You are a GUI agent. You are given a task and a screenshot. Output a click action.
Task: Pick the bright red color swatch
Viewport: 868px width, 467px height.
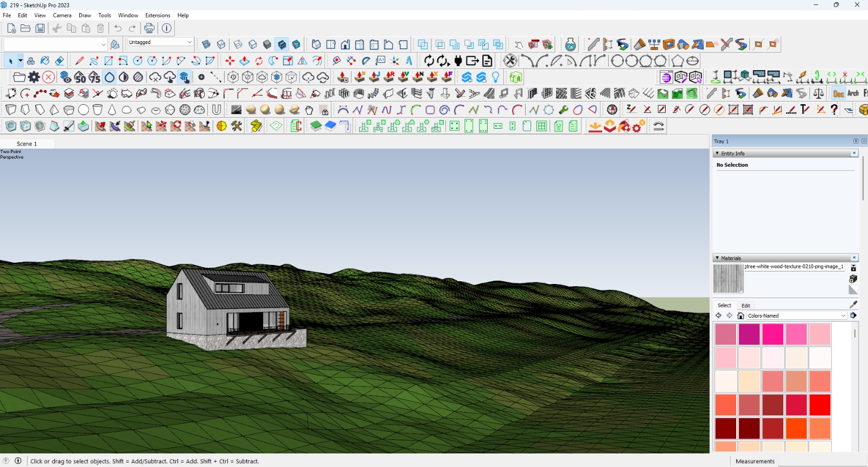point(820,405)
